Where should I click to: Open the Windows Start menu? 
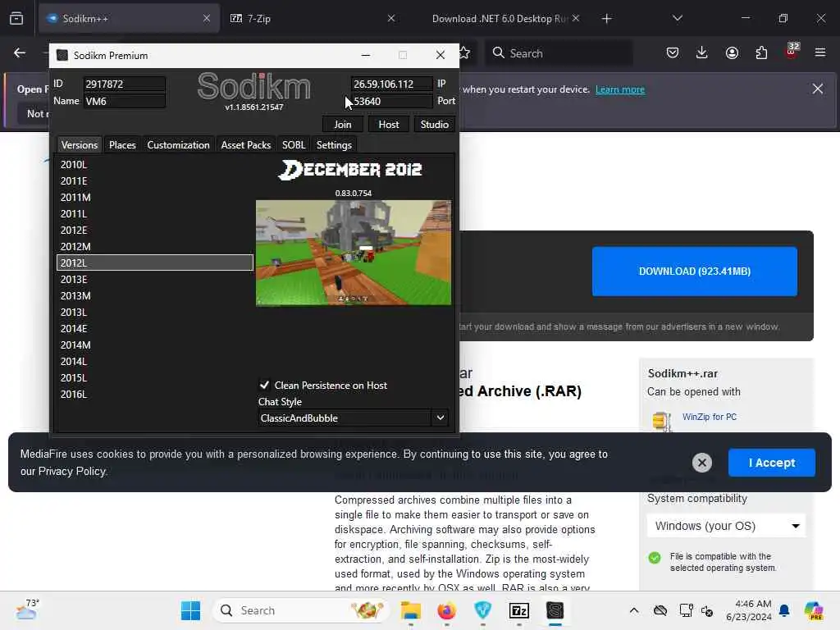[190, 610]
